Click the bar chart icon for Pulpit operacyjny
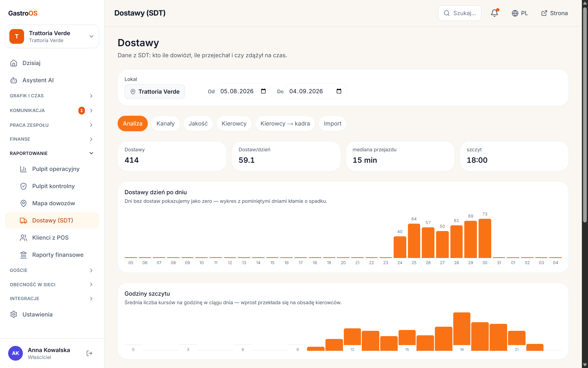 (23, 169)
